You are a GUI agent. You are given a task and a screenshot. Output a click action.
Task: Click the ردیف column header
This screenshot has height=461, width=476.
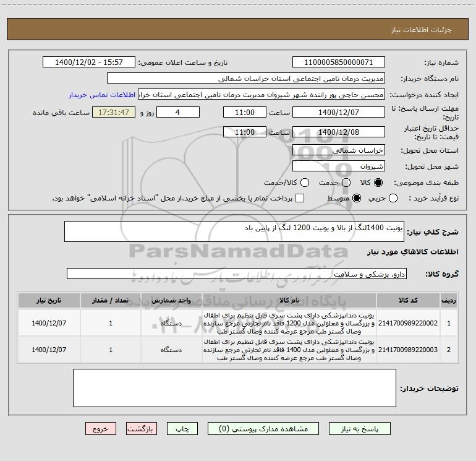pyautogui.click(x=449, y=301)
